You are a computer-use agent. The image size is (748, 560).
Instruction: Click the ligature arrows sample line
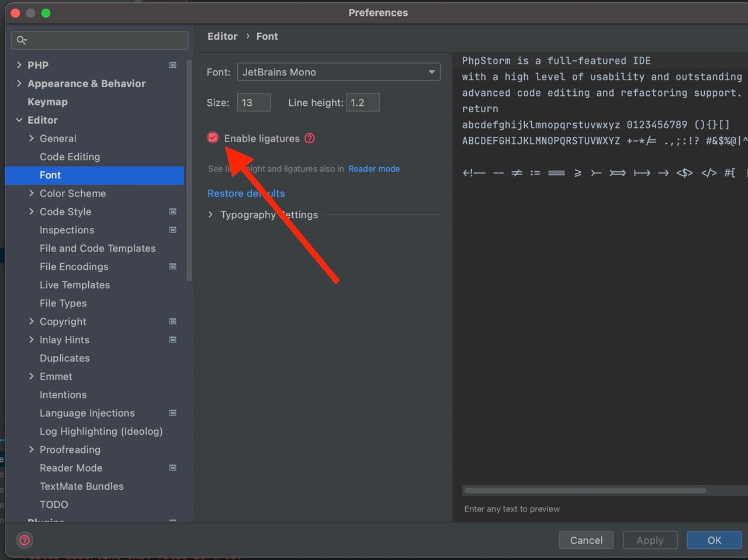[x=605, y=173]
